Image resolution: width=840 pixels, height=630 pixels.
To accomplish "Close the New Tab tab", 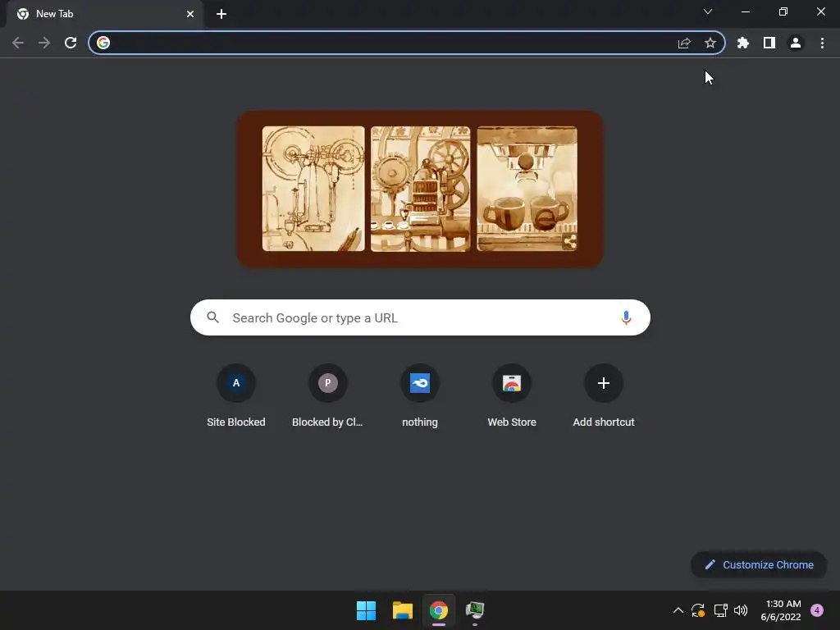I will 190,14.
